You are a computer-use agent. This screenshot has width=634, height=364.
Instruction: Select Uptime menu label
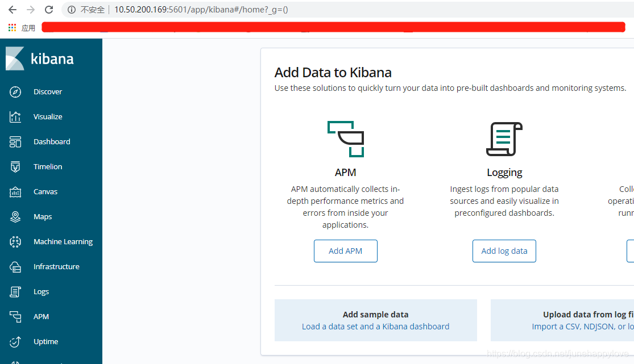(x=45, y=342)
